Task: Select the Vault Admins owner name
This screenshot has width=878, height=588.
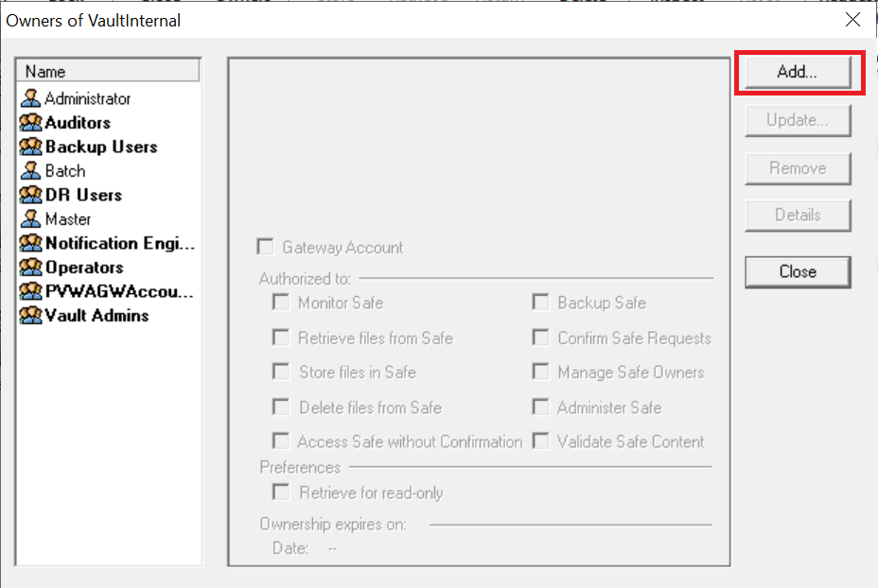Action: click(x=97, y=316)
